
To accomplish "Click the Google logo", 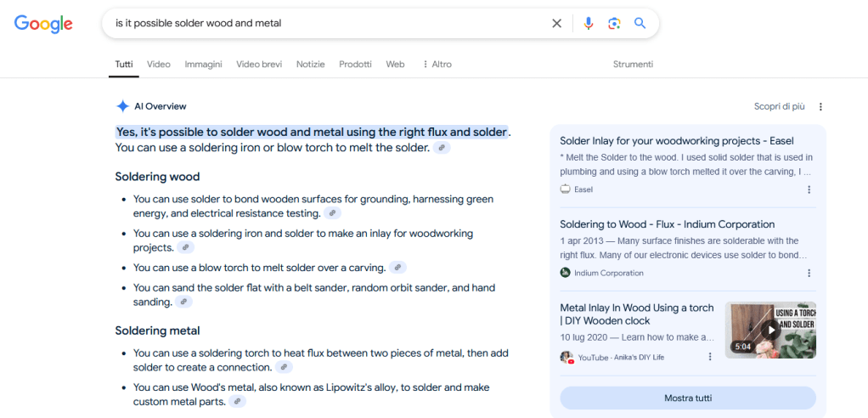I will [x=43, y=24].
